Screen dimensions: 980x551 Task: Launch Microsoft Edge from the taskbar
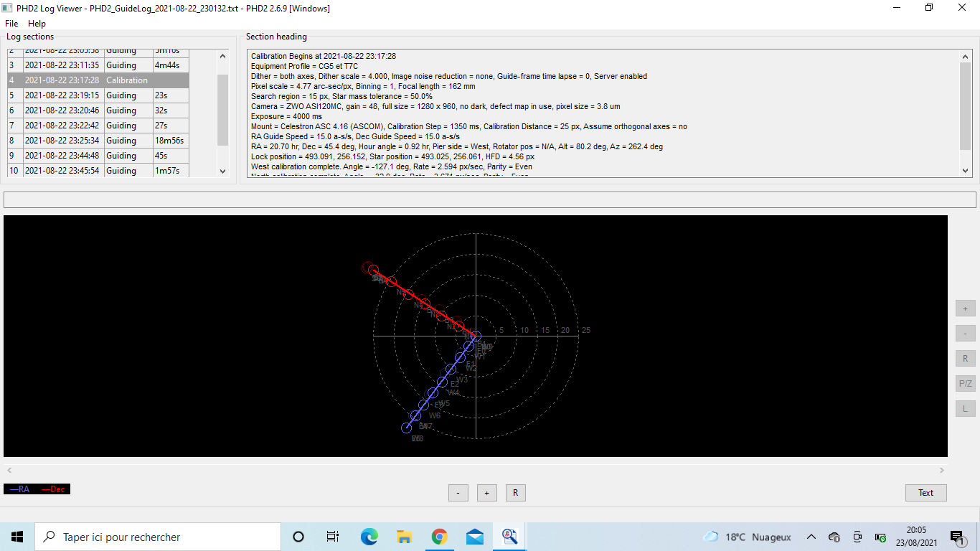369,537
